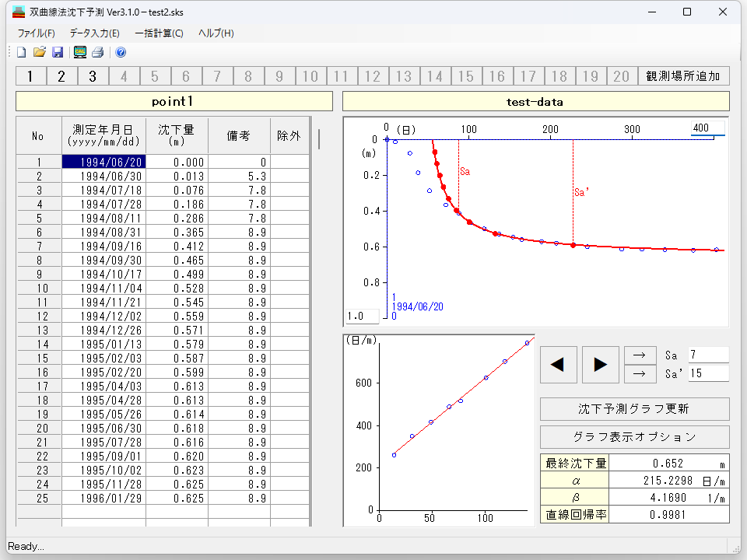Open the 一括計算(C) menu
The image size is (747, 560).
(159, 33)
